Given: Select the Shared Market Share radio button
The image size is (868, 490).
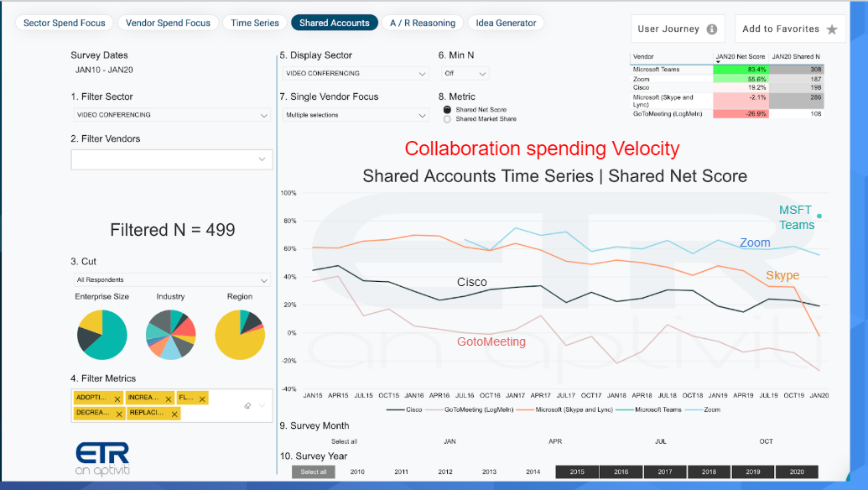Looking at the screenshot, I should 447,119.
